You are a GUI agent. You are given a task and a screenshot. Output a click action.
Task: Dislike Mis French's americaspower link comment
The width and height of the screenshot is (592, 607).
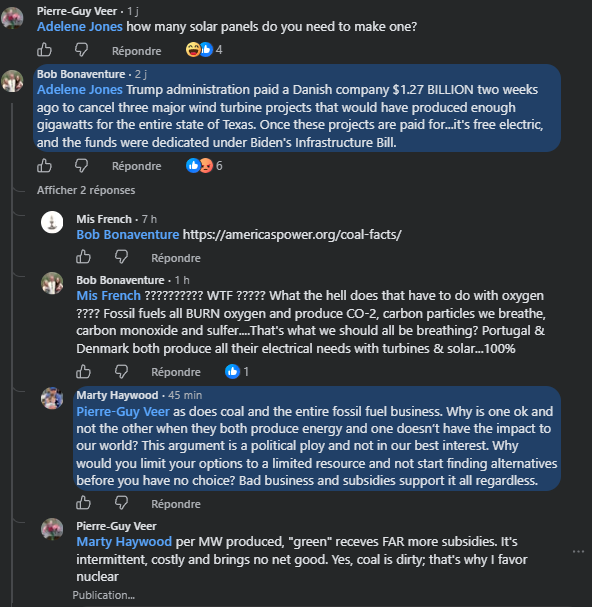coord(121,257)
